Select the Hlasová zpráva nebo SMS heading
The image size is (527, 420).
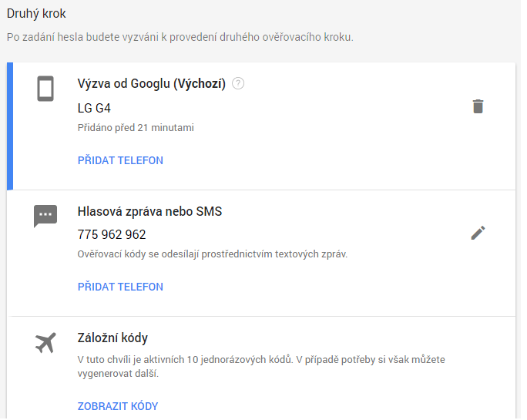pyautogui.click(x=150, y=211)
